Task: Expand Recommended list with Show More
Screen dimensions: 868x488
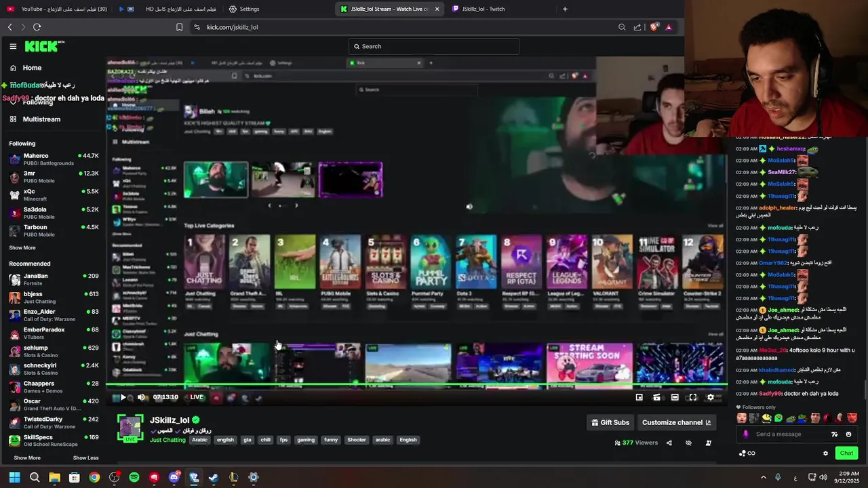Action: pos(27,458)
